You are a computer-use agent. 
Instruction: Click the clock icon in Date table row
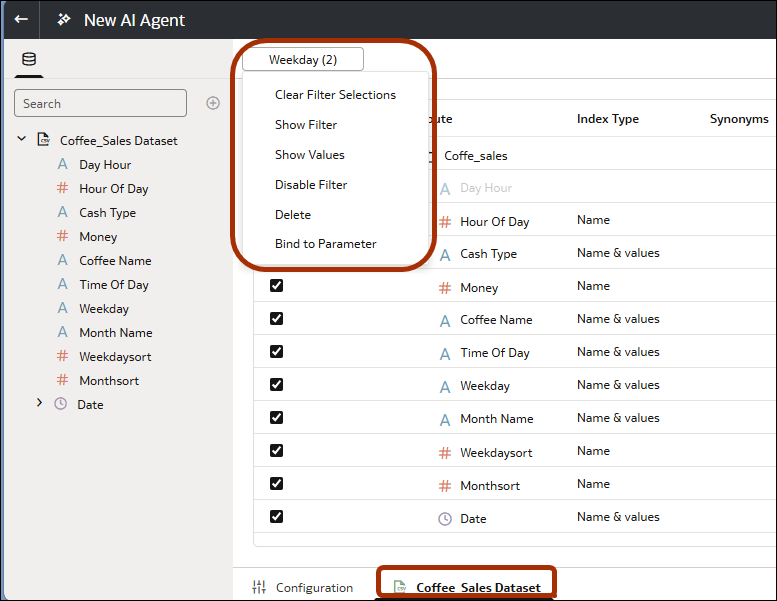(445, 519)
